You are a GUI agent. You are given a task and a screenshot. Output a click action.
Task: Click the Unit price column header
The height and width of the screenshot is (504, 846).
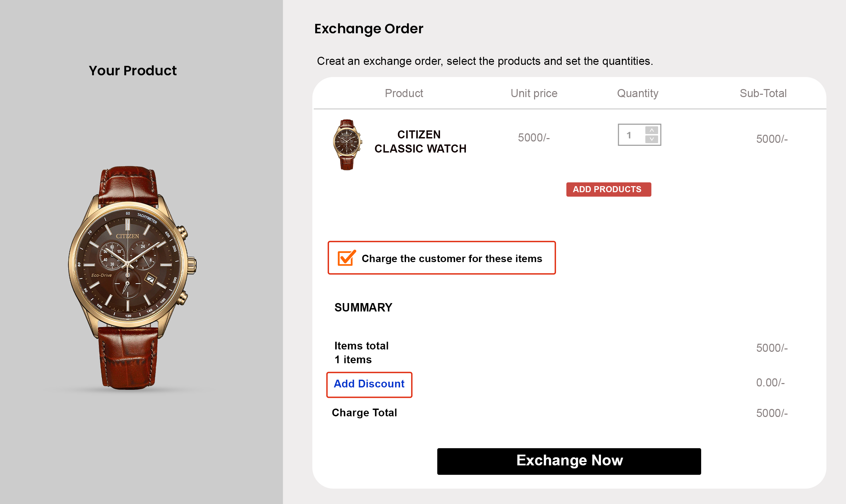click(534, 93)
